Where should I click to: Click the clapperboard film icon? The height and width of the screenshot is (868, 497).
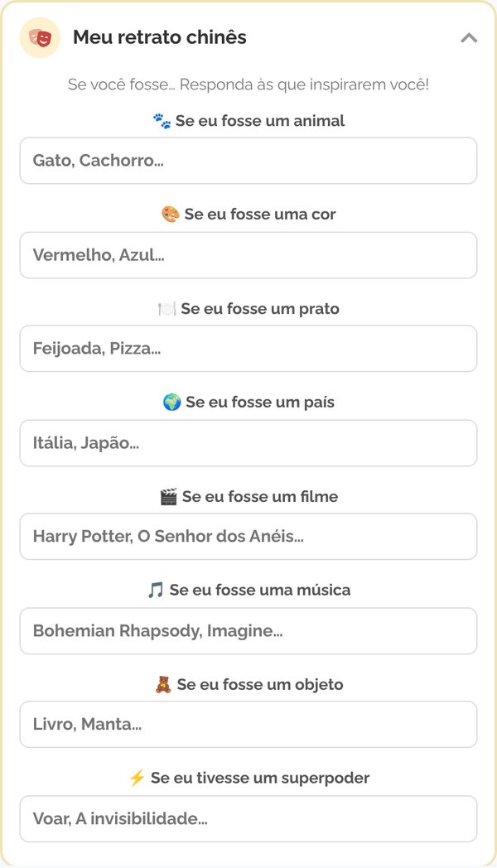[x=168, y=497]
